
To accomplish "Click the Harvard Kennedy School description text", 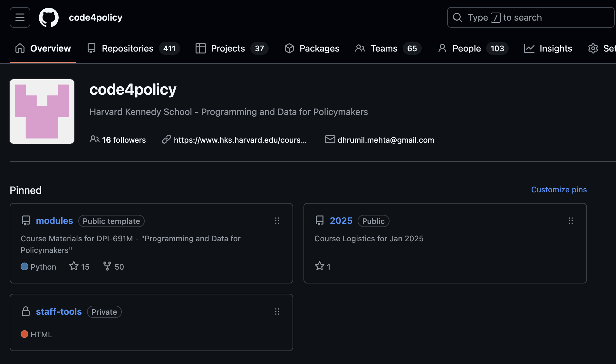I will 229,112.
